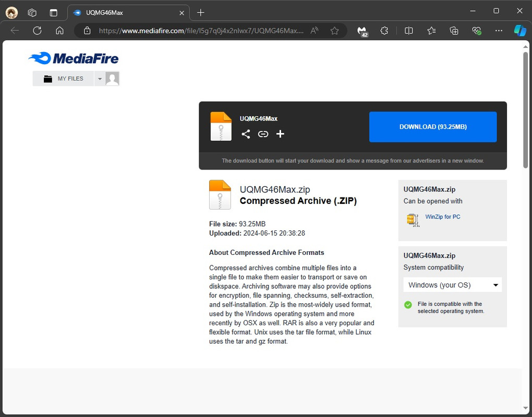The image size is (532, 417).
Task: Click the browser profile avatar
Action: coord(12,13)
